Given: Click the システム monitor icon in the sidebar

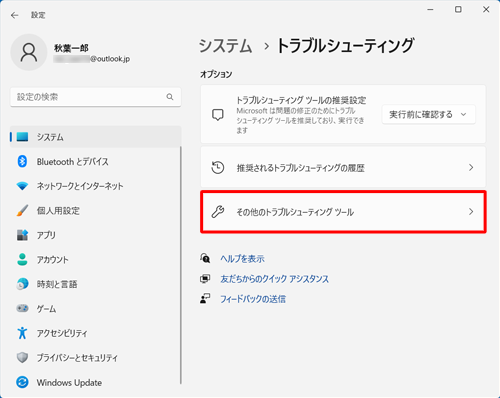Looking at the screenshot, I should coord(22,137).
